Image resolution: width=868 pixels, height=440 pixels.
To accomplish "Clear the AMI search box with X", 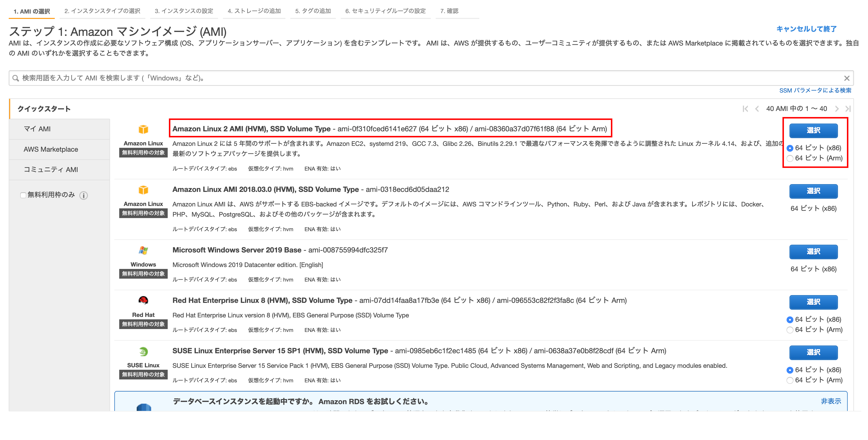I will [x=846, y=78].
